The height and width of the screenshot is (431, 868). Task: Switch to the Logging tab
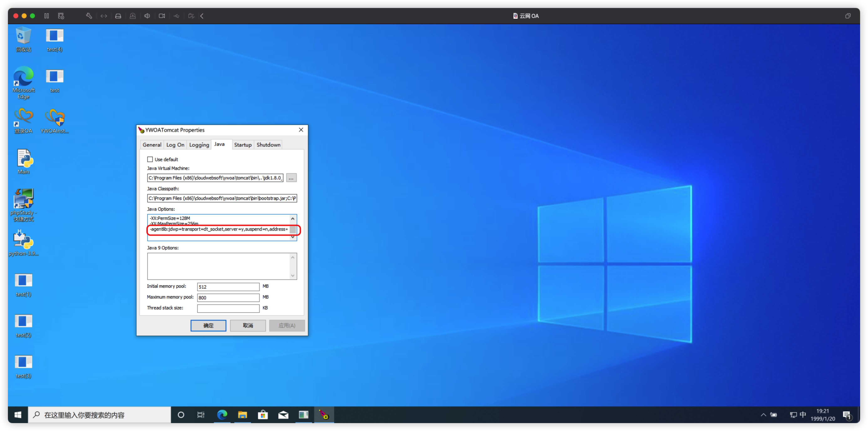tap(199, 145)
